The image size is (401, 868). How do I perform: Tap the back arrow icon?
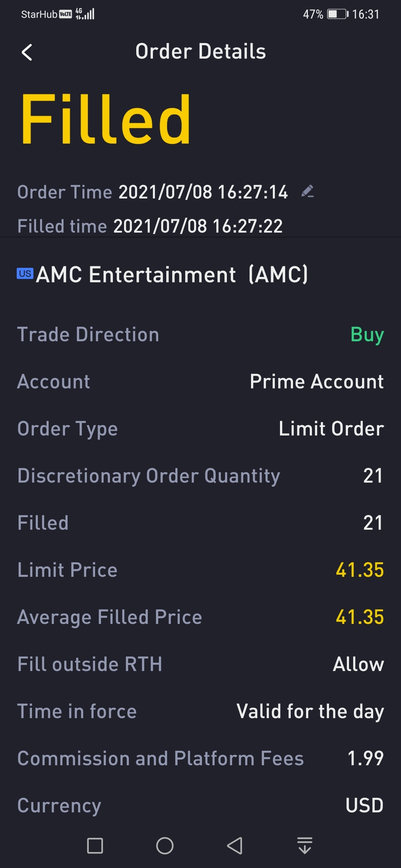27,52
